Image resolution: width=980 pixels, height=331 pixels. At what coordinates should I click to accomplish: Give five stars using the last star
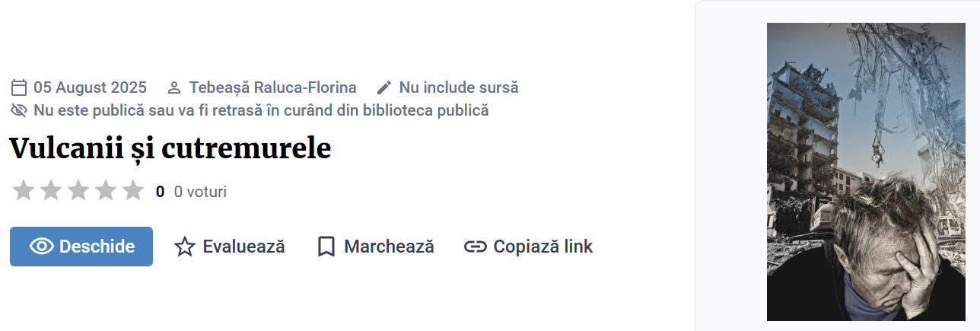[x=133, y=191]
